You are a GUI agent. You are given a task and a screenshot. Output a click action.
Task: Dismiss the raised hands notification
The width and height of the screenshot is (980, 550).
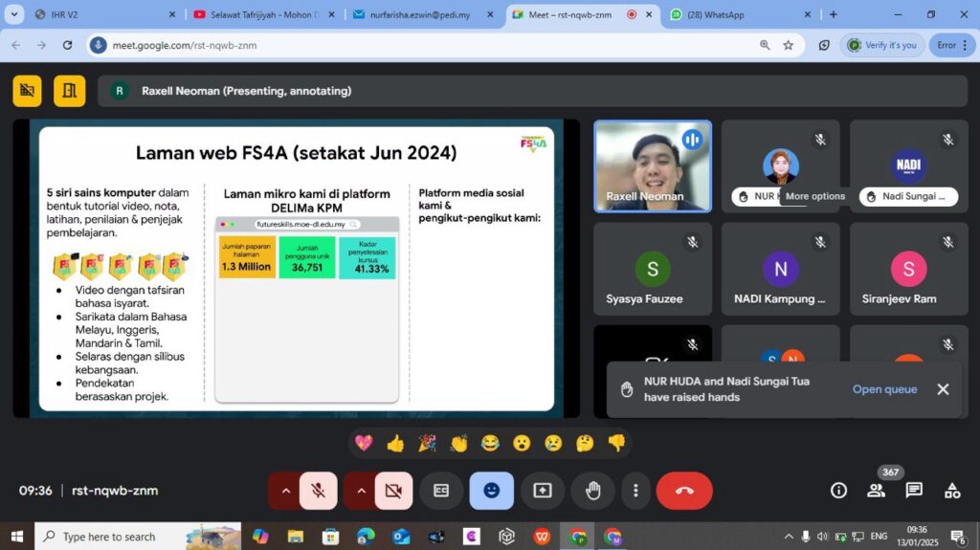tap(943, 389)
